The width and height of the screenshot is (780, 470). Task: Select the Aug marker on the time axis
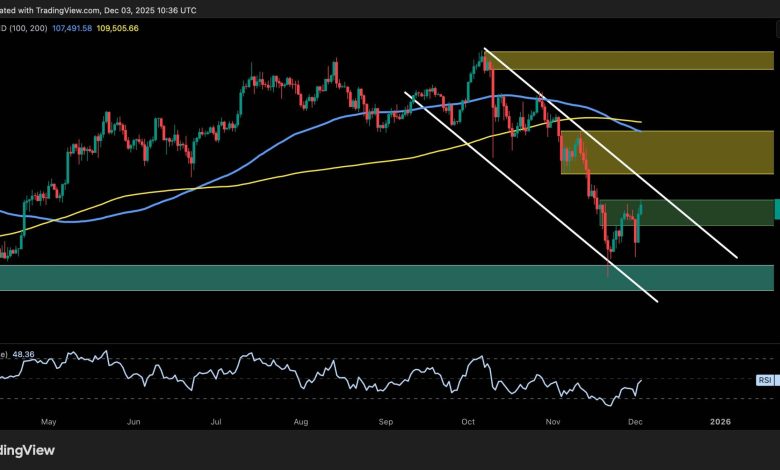(x=301, y=423)
